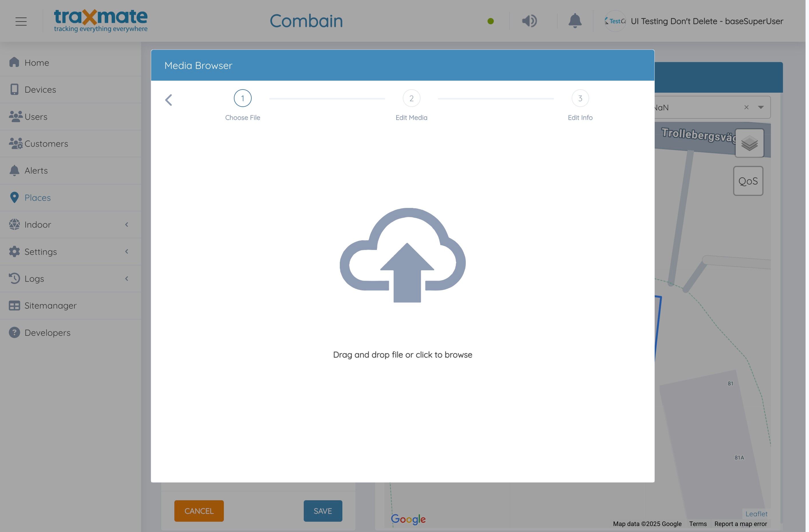Go to the Devices menu item
The image size is (809, 532).
point(40,90)
